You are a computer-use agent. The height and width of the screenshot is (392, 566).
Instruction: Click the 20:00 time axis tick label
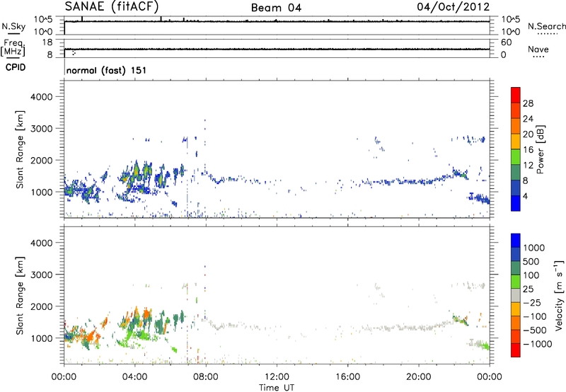coord(418,377)
